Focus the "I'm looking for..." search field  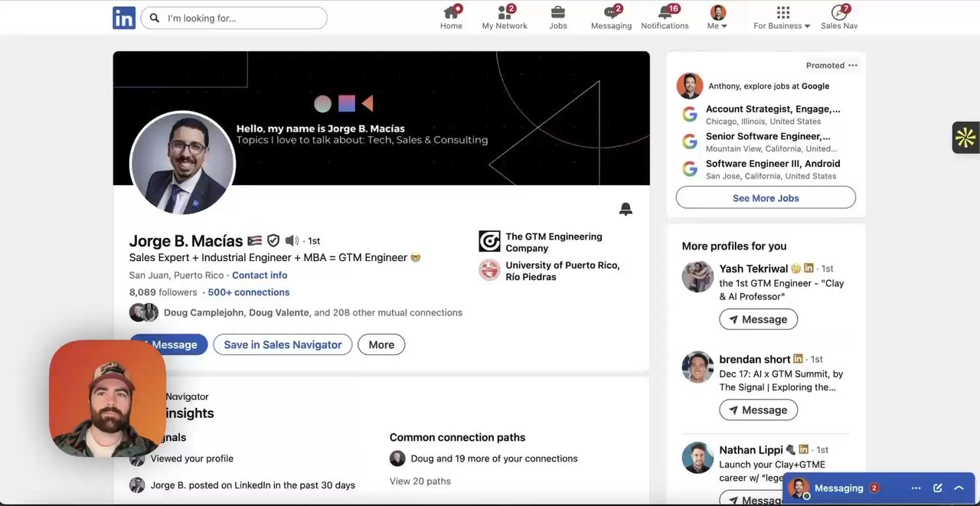(x=234, y=18)
